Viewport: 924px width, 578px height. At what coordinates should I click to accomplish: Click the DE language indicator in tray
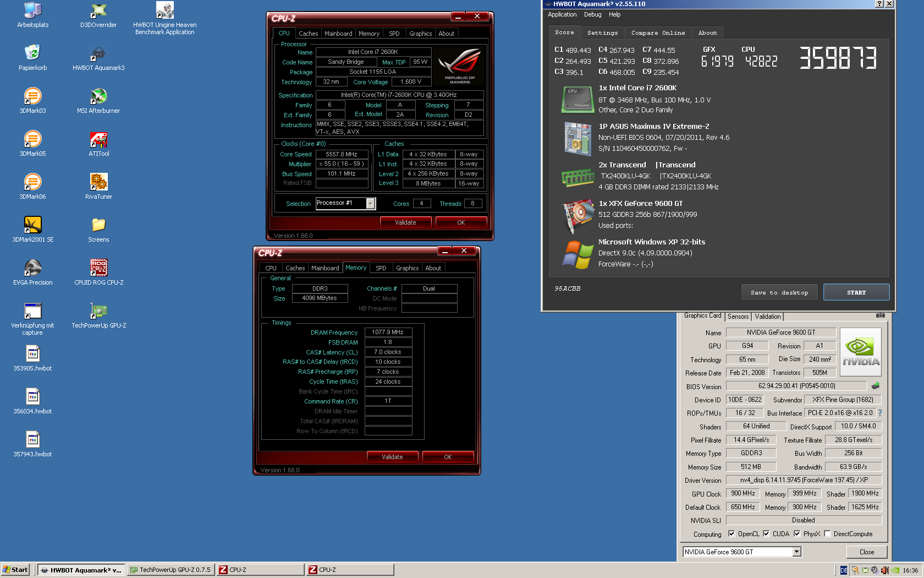coord(844,570)
